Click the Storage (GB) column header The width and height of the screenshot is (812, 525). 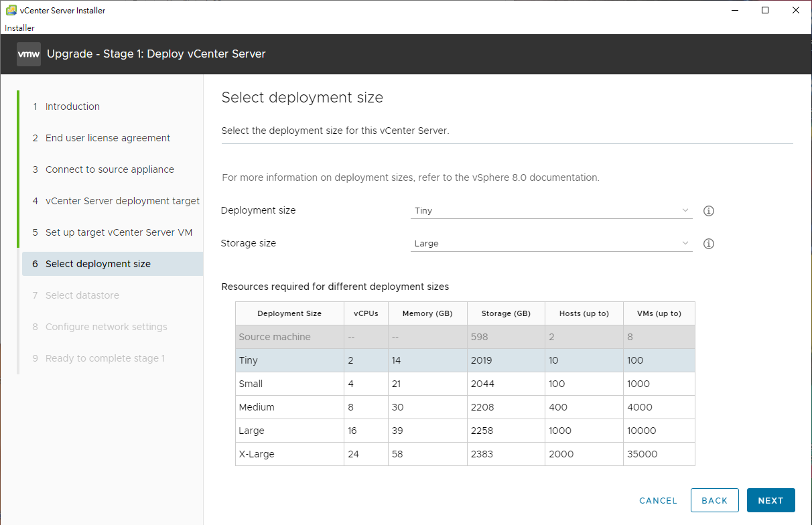pos(506,313)
